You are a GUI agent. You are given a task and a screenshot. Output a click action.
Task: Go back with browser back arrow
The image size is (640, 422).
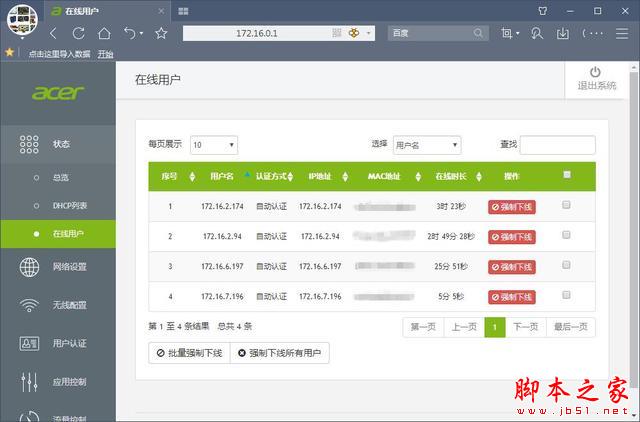click(53, 33)
